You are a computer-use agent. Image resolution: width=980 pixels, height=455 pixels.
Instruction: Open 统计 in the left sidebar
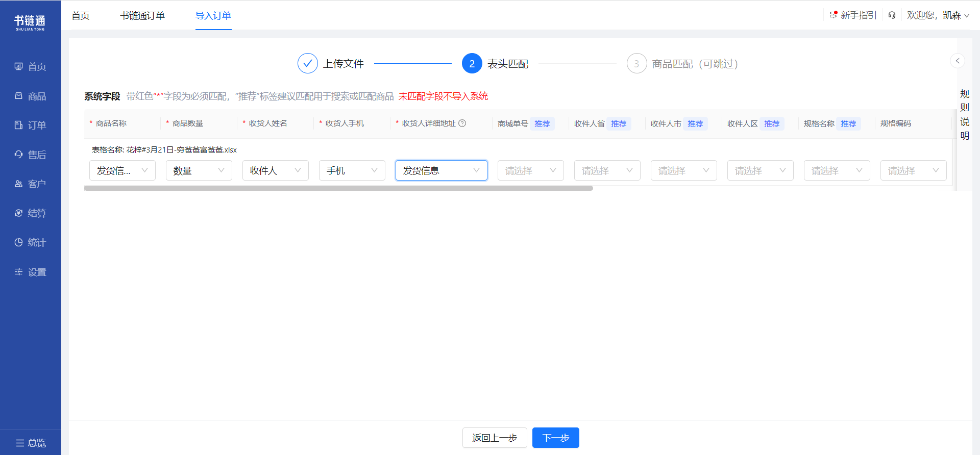tap(30, 243)
